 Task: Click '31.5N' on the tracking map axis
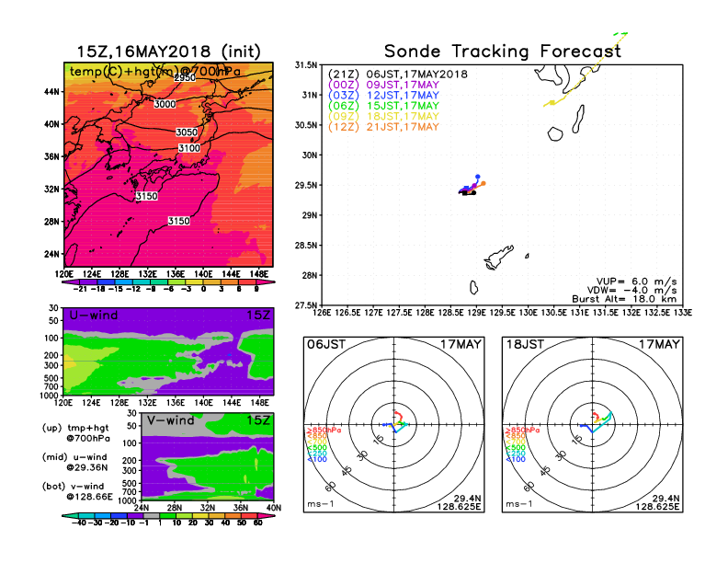[x=306, y=65]
